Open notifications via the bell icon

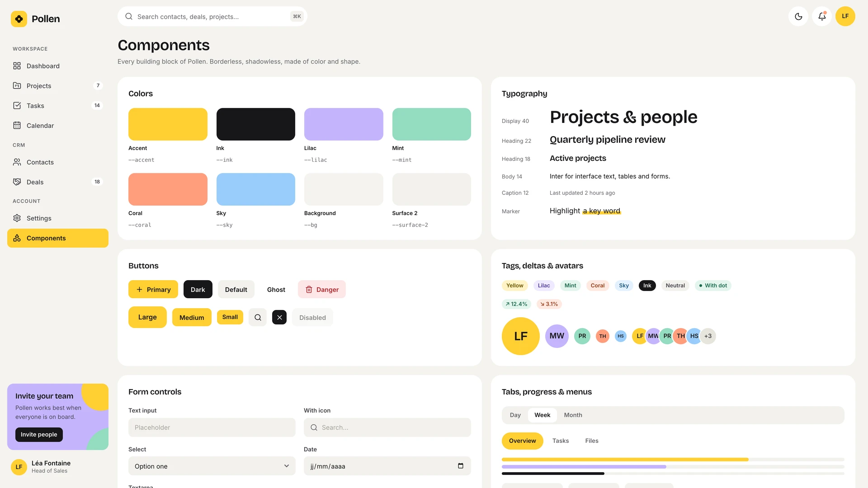822,16
